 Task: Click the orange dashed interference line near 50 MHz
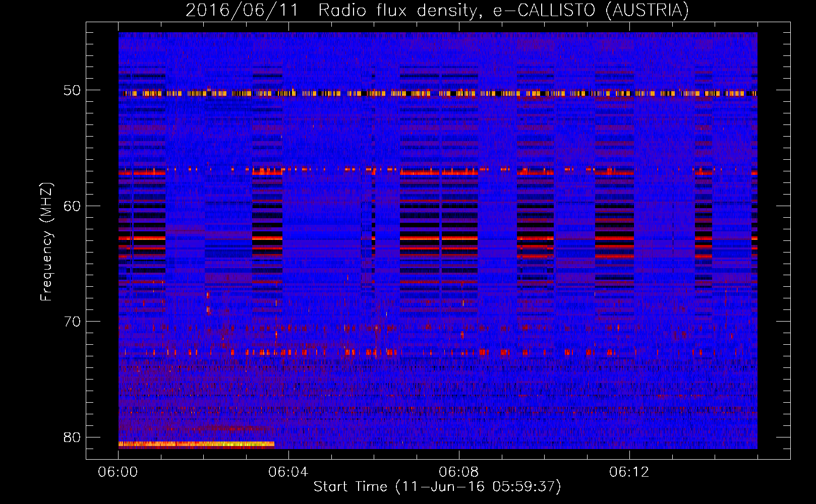tap(438, 93)
